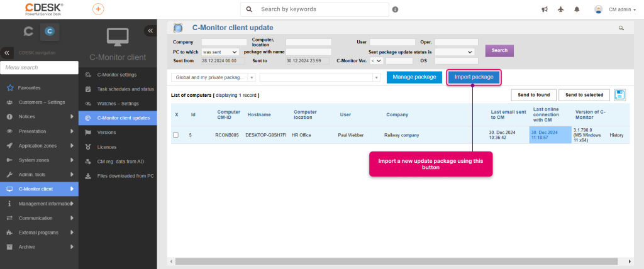Collapse the CDESK navigation panel arrow

click(x=6, y=53)
